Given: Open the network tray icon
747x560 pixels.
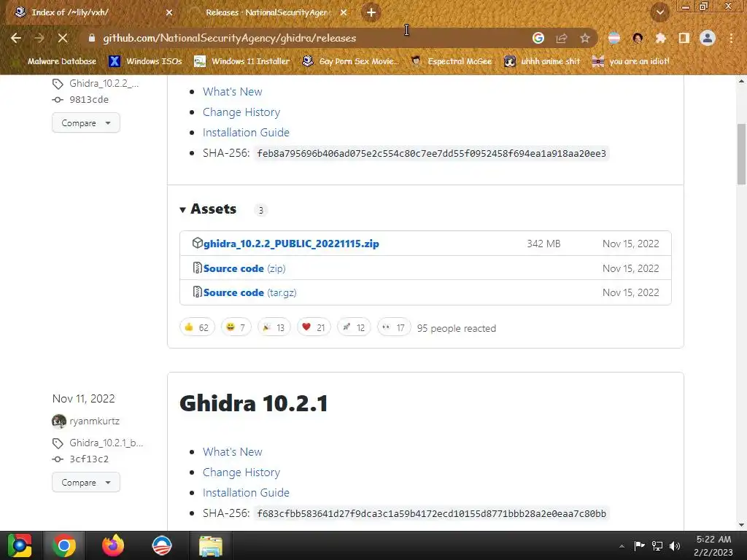Looking at the screenshot, I should 657,546.
